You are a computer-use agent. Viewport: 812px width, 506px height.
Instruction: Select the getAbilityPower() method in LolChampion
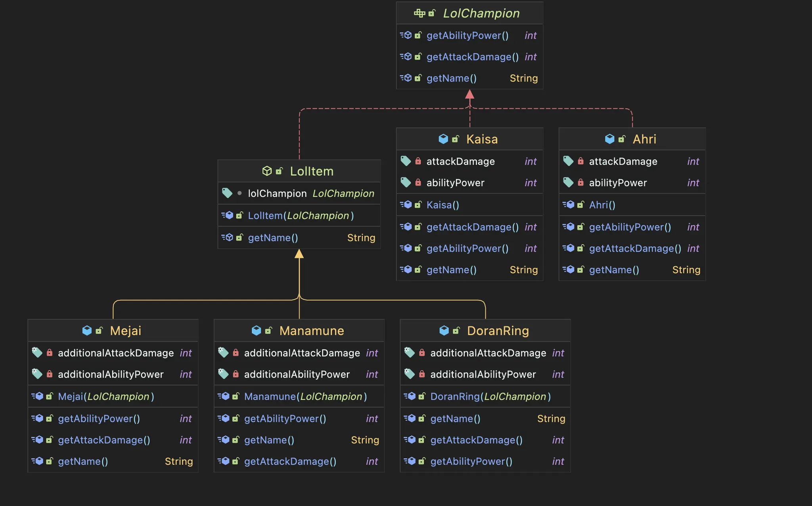[x=467, y=35]
